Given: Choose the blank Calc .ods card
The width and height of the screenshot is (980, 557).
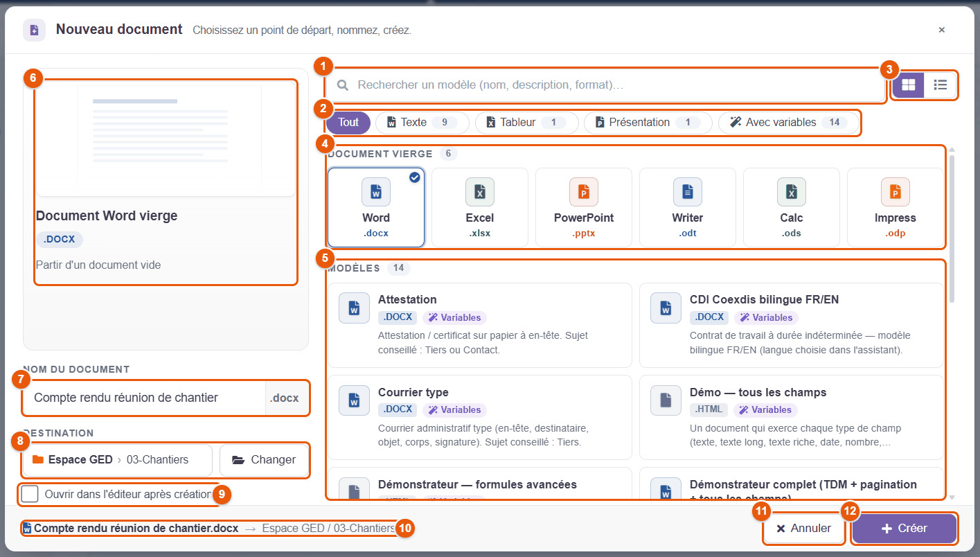Looking at the screenshot, I should pos(792,207).
